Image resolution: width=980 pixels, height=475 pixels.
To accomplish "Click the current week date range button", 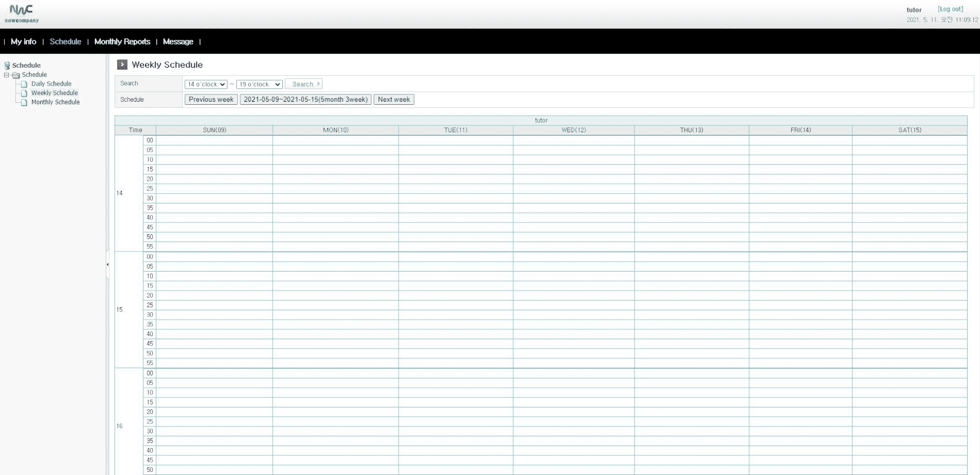I will pos(305,100).
